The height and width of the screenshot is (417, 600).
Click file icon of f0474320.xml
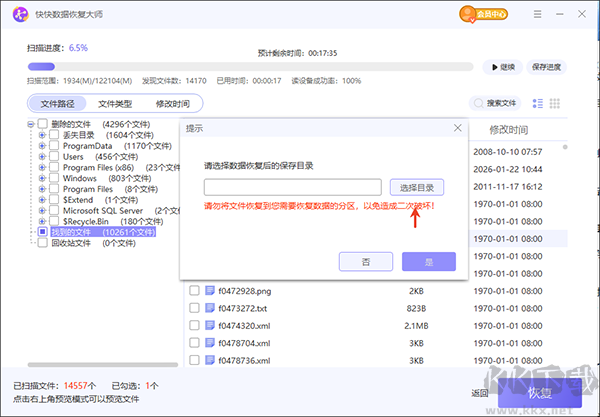[x=210, y=326]
